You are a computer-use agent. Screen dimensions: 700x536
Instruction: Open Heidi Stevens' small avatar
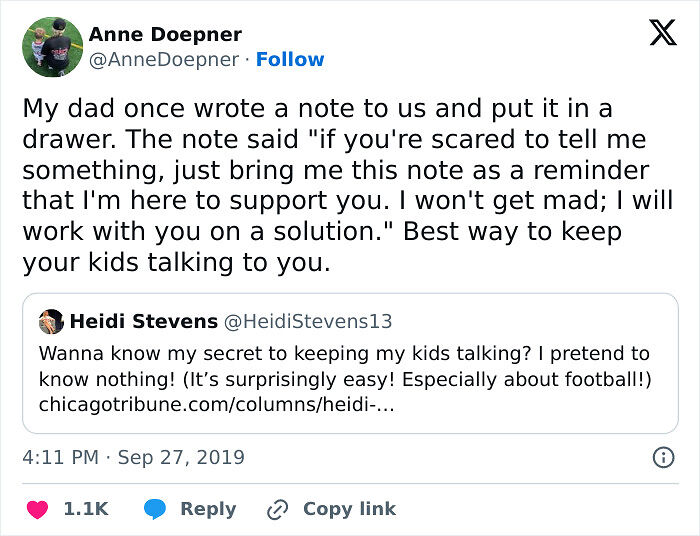coord(51,322)
